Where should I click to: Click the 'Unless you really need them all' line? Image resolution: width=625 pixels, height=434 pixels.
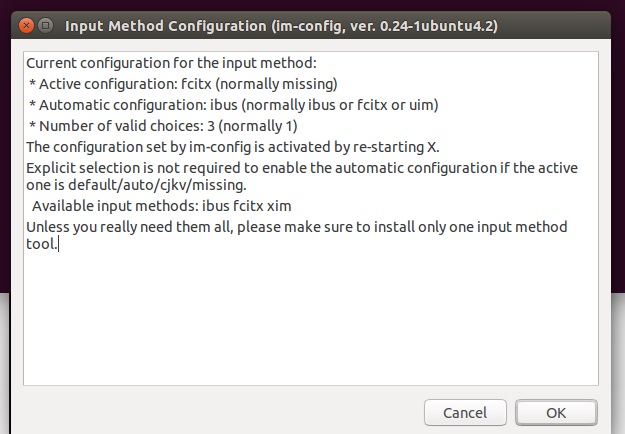tap(297, 227)
